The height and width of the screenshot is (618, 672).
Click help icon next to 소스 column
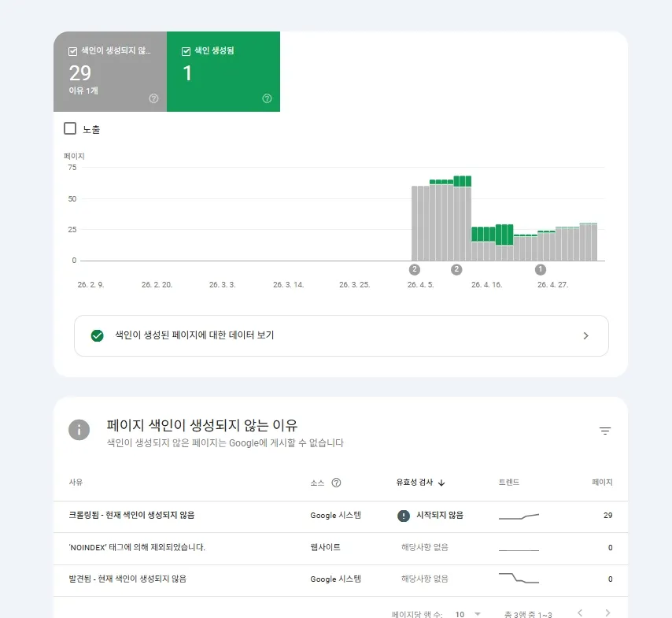coord(337,483)
